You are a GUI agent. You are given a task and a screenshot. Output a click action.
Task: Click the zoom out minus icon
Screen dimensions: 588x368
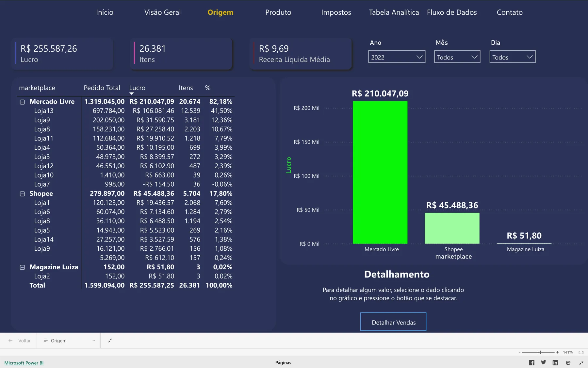(519, 352)
